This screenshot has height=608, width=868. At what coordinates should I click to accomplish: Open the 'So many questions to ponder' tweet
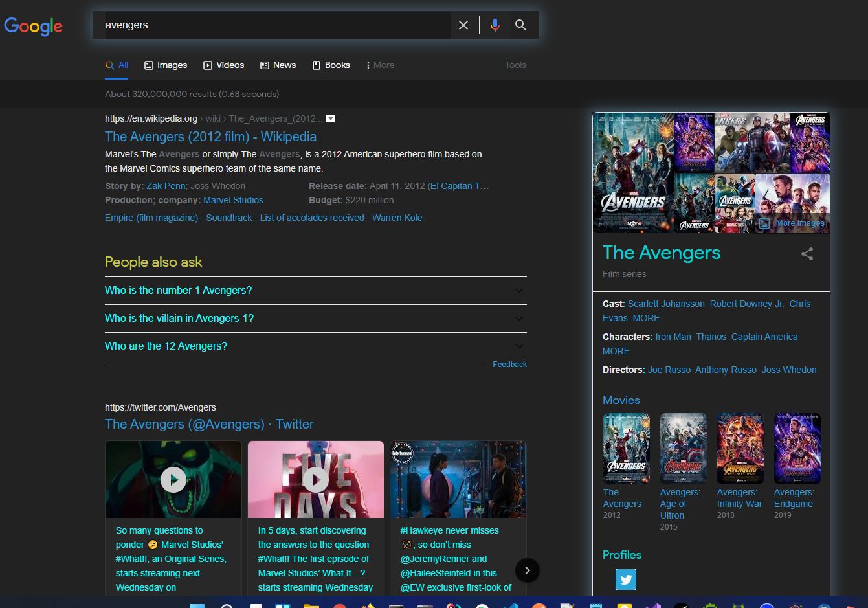(x=172, y=559)
